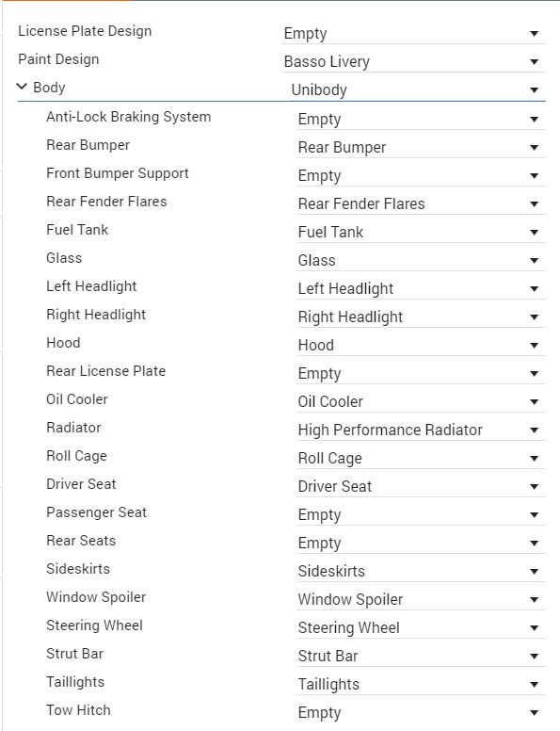Open the Rear Seats Empty dropdown
560x731 pixels.
421,544
